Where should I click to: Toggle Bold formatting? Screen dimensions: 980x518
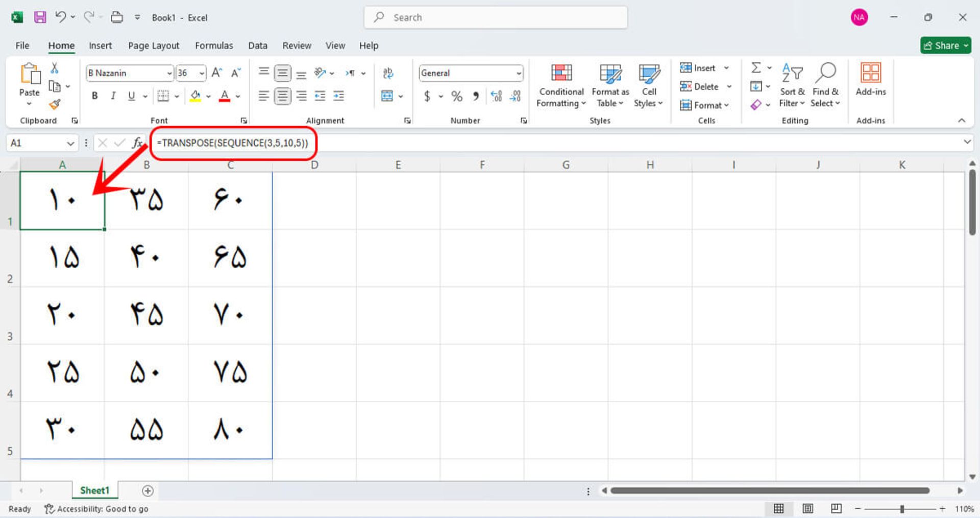coord(94,96)
